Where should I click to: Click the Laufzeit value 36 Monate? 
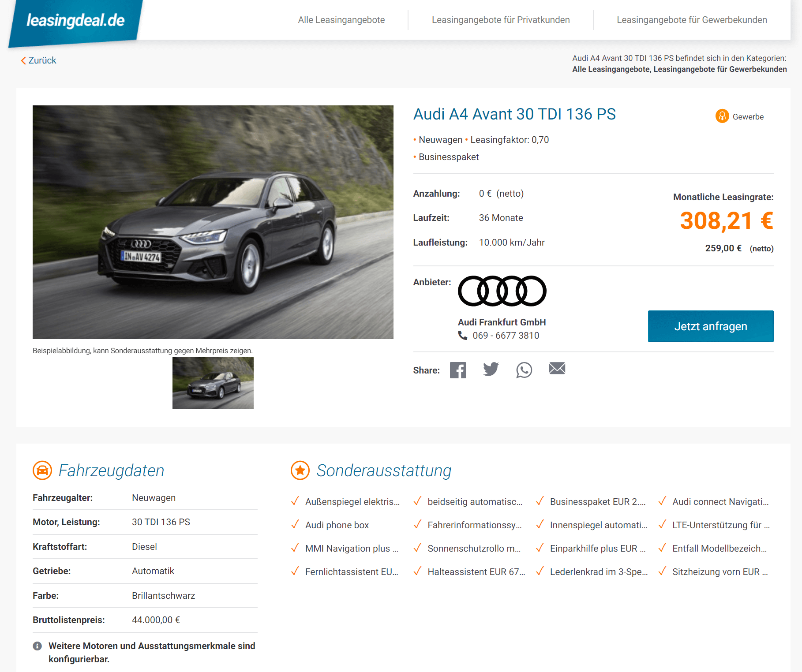[x=501, y=218]
